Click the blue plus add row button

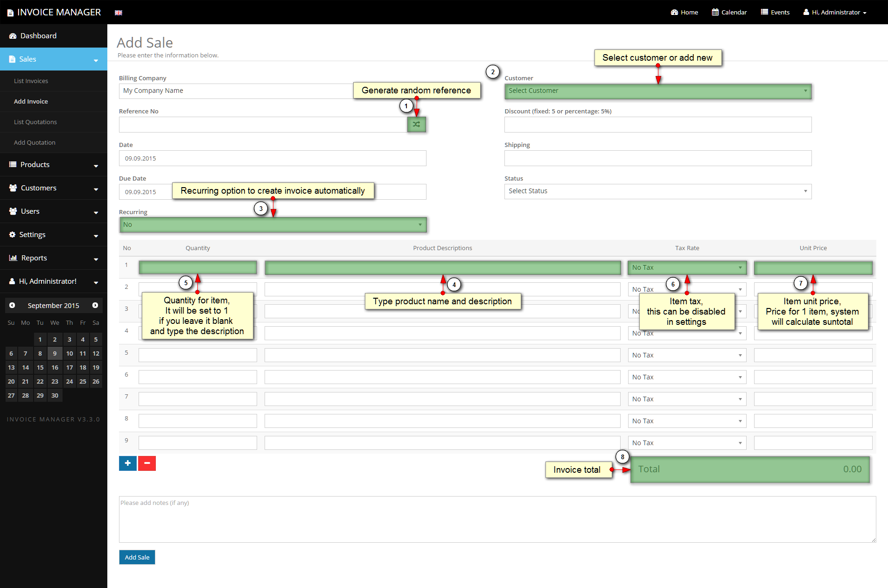[127, 463]
